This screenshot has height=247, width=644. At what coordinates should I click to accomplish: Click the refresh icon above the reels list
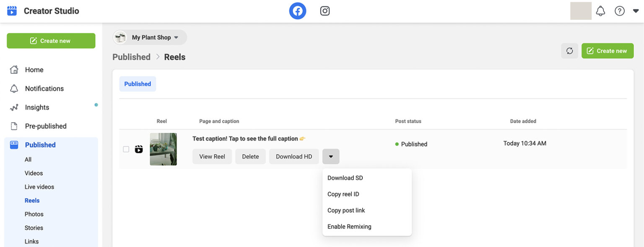click(570, 50)
